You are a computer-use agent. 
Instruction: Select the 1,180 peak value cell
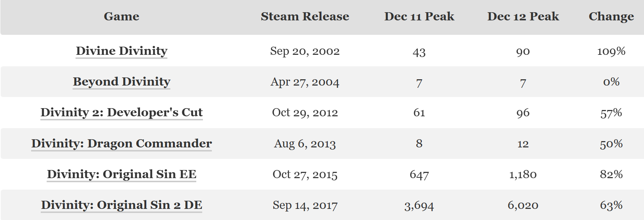(x=523, y=174)
